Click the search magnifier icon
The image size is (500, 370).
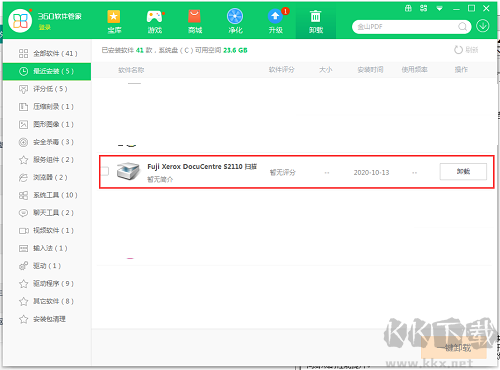point(462,27)
